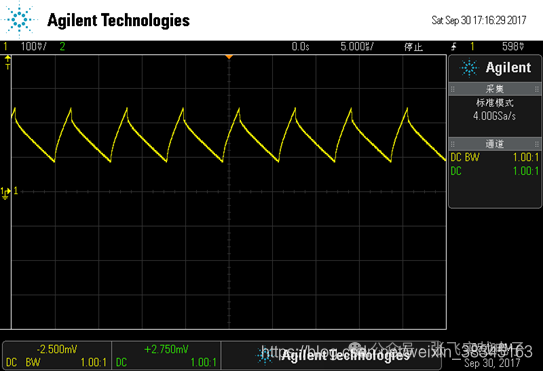Click the green DC 1.00:1 channel row
543x371 pixels.
click(x=495, y=171)
